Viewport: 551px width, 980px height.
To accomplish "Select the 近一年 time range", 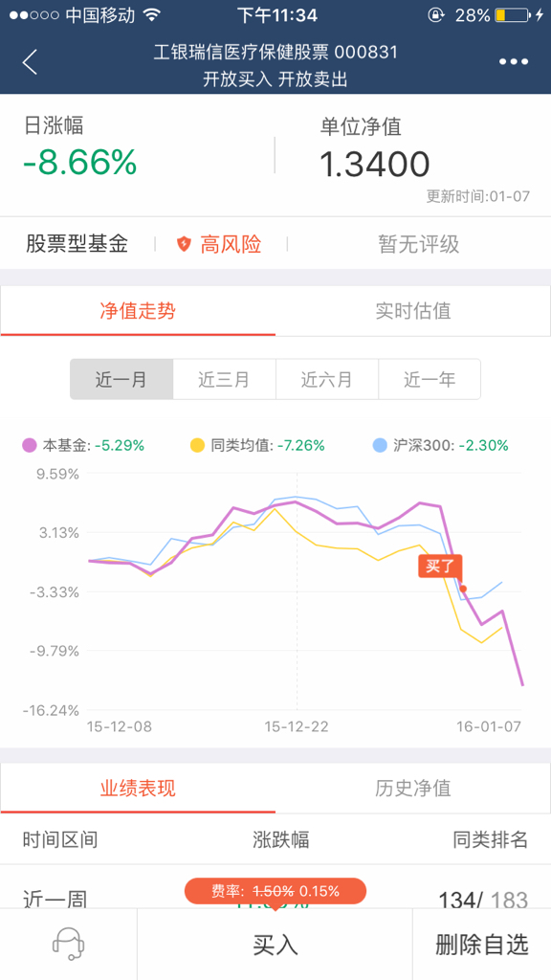I will coord(430,379).
